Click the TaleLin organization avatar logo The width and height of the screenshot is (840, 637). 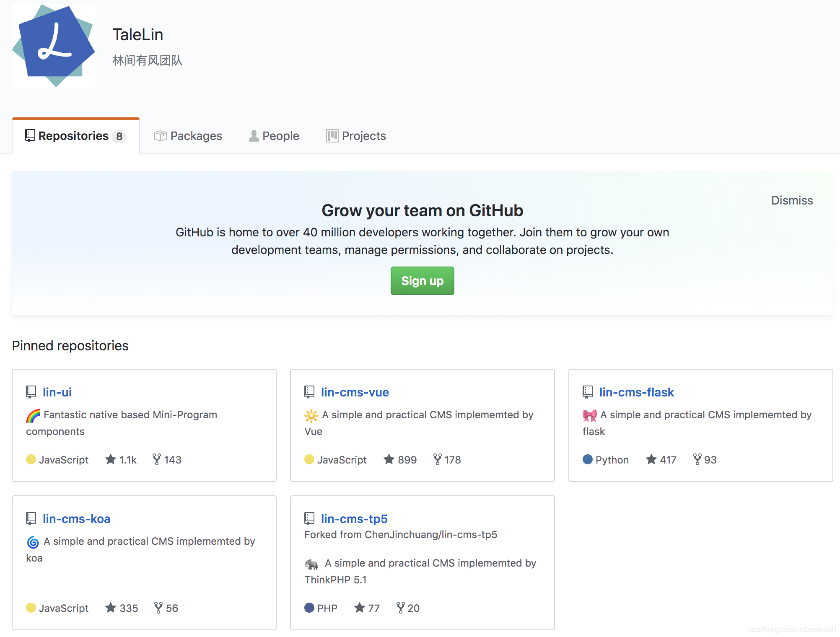pos(54,46)
